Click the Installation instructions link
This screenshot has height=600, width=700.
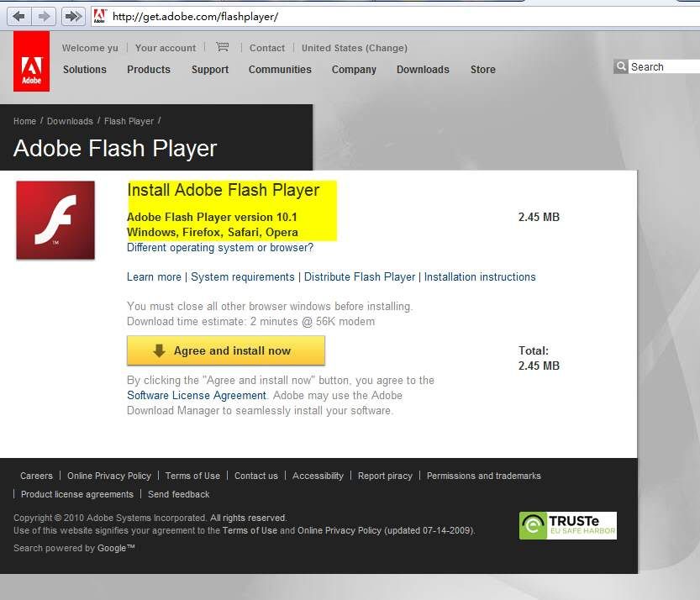click(480, 277)
